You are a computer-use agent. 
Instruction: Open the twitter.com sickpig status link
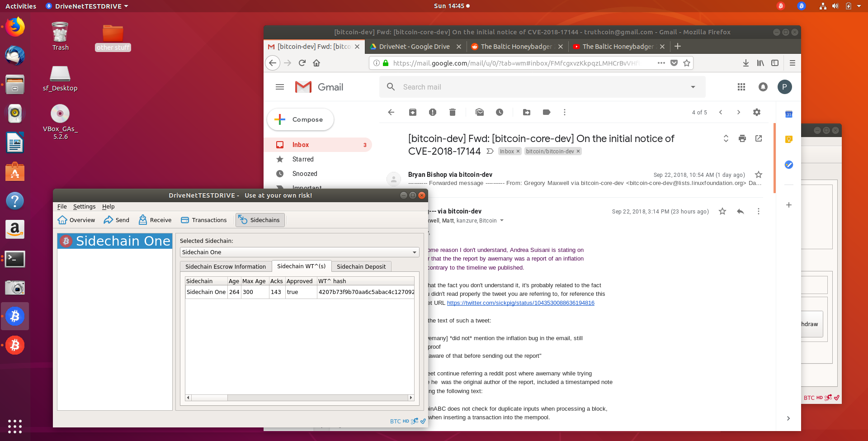click(x=520, y=303)
